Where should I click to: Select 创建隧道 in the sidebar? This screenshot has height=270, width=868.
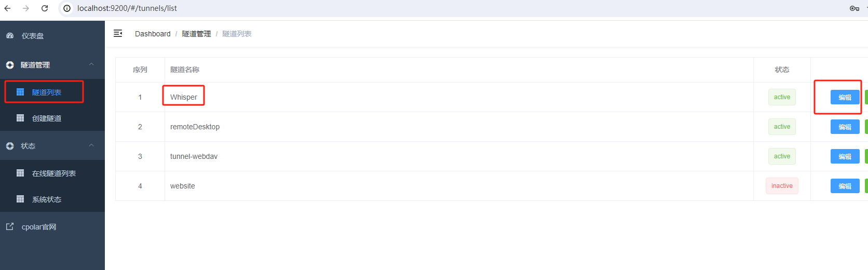47,118
